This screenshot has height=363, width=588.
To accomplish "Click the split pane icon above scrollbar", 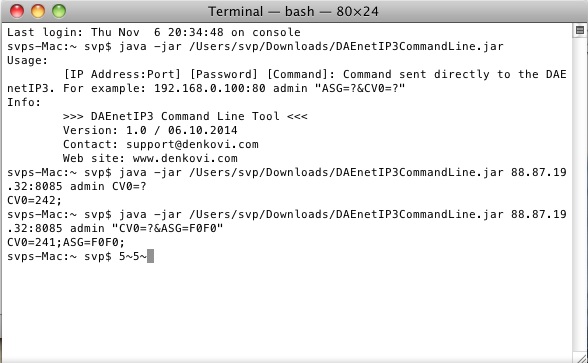I will [580, 30].
